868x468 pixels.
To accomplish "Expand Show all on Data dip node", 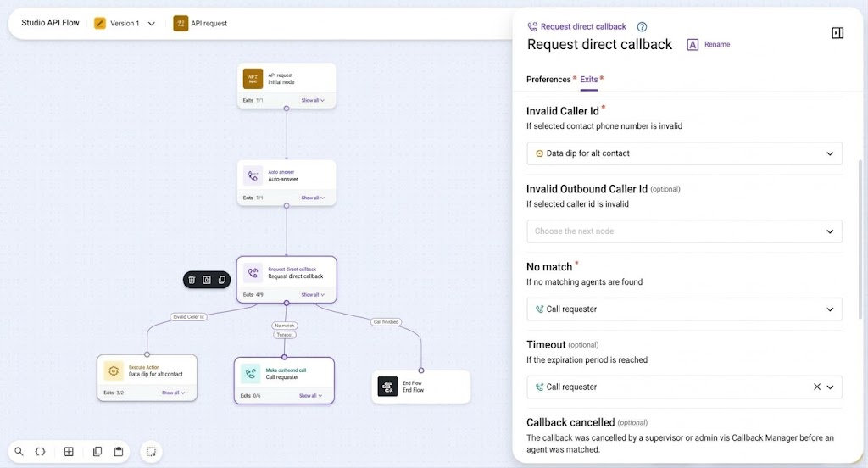I will 173,393.
